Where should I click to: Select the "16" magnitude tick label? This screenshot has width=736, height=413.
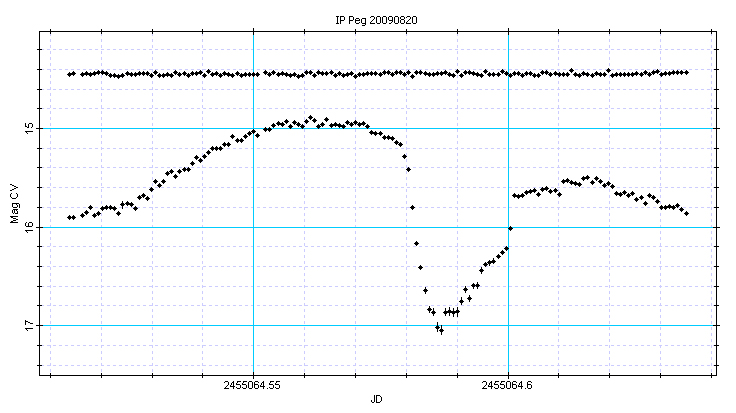(29, 227)
